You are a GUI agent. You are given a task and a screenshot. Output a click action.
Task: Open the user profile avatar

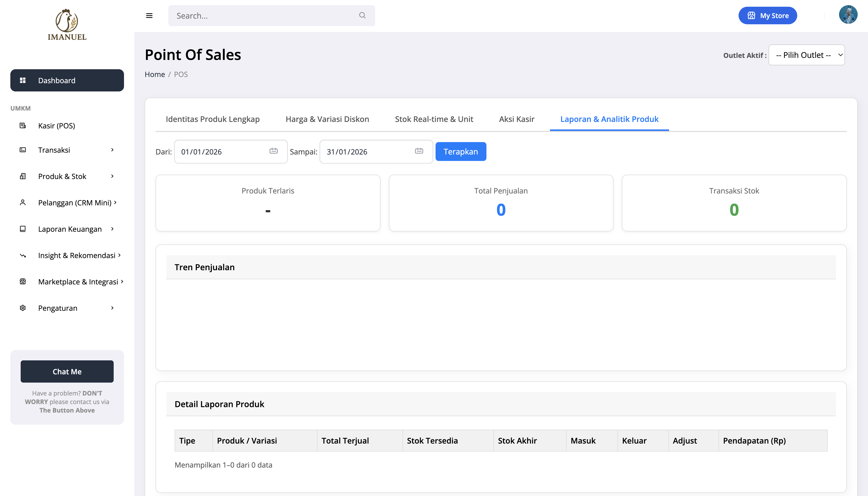click(x=848, y=15)
